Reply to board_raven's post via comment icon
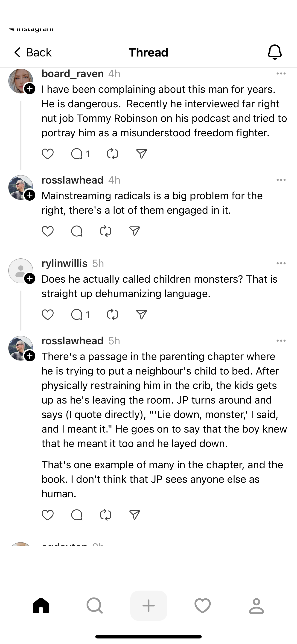Viewport: 297px width, 644px height. [77, 154]
